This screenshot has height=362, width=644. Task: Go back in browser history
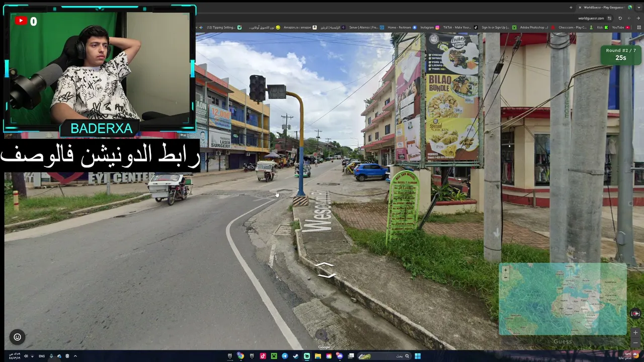pyautogui.click(x=638, y=18)
